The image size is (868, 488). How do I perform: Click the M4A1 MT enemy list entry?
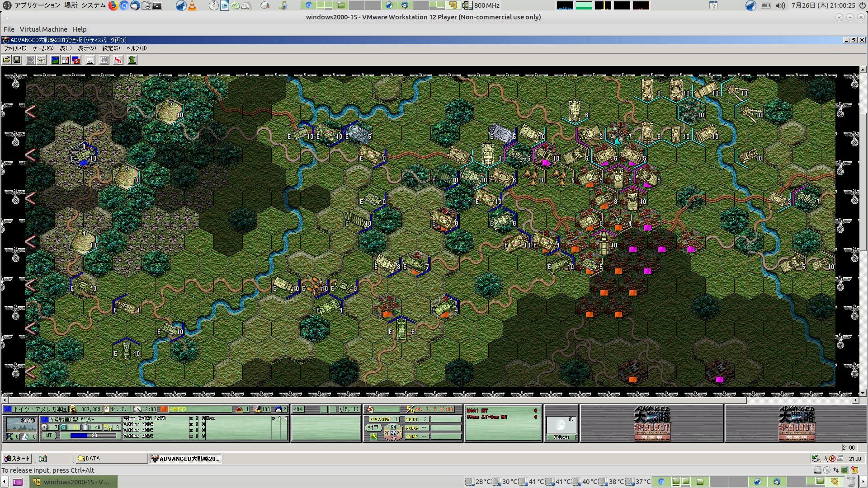click(502, 411)
